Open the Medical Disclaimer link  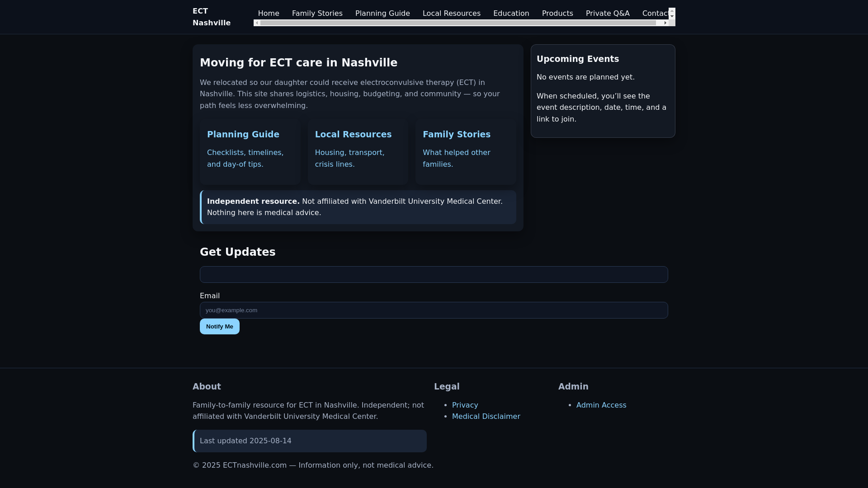[x=486, y=417]
